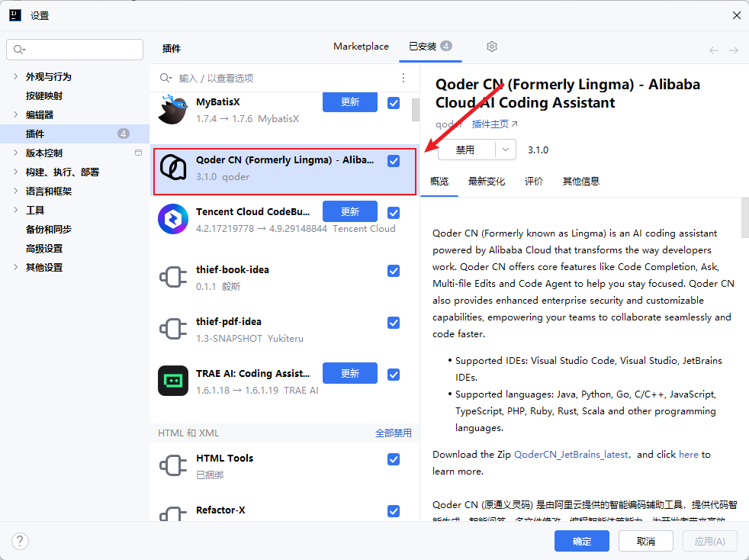Click 更新 button for MyBatisX
749x560 pixels.
[x=350, y=101]
